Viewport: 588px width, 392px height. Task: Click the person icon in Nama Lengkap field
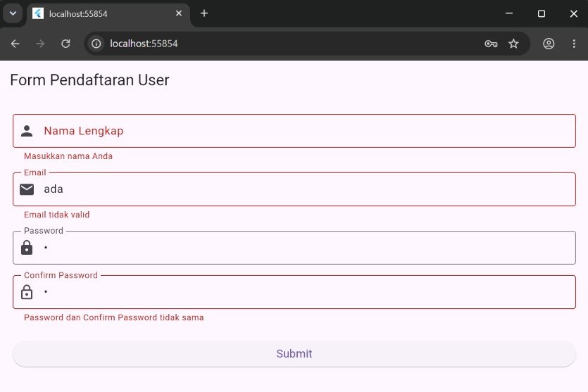(27, 131)
